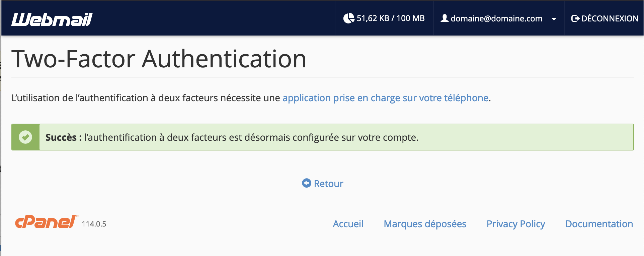The width and height of the screenshot is (644, 256).
Task: Click the user profile silhouette icon
Action: coord(445,18)
